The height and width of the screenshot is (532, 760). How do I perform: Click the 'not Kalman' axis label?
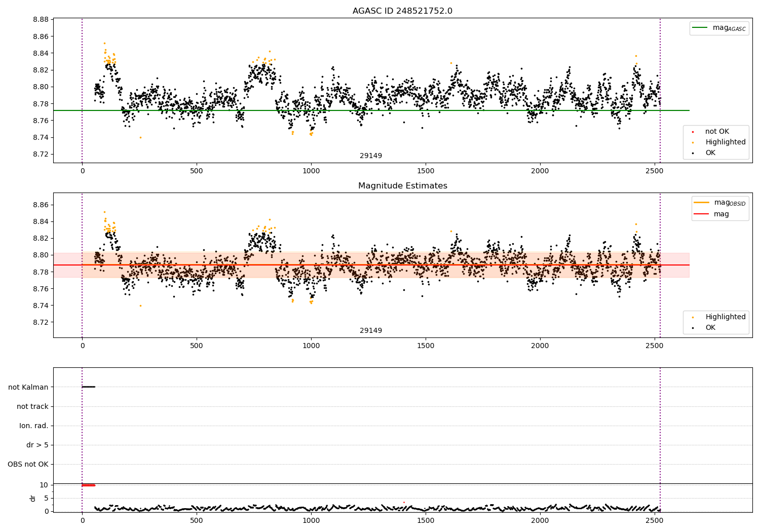(28, 387)
